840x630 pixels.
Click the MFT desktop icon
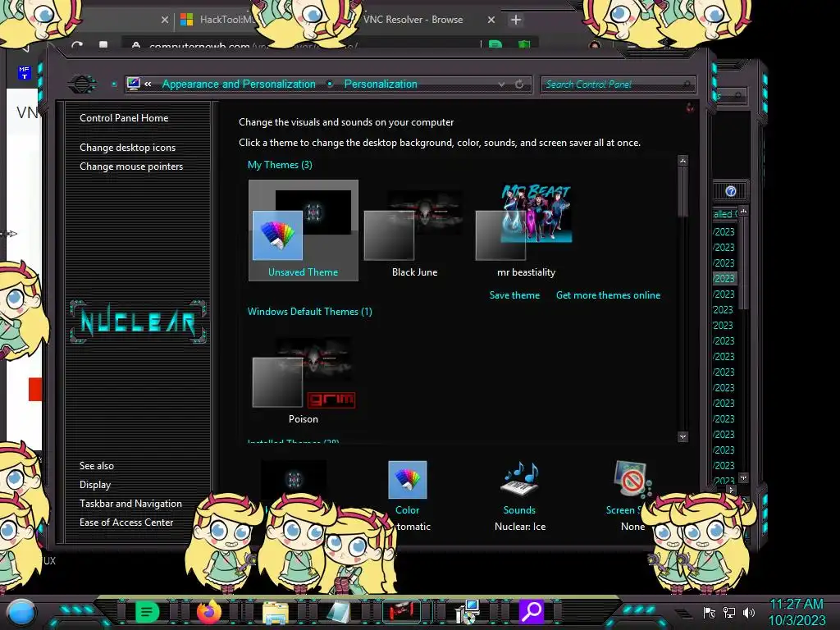[x=24, y=72]
